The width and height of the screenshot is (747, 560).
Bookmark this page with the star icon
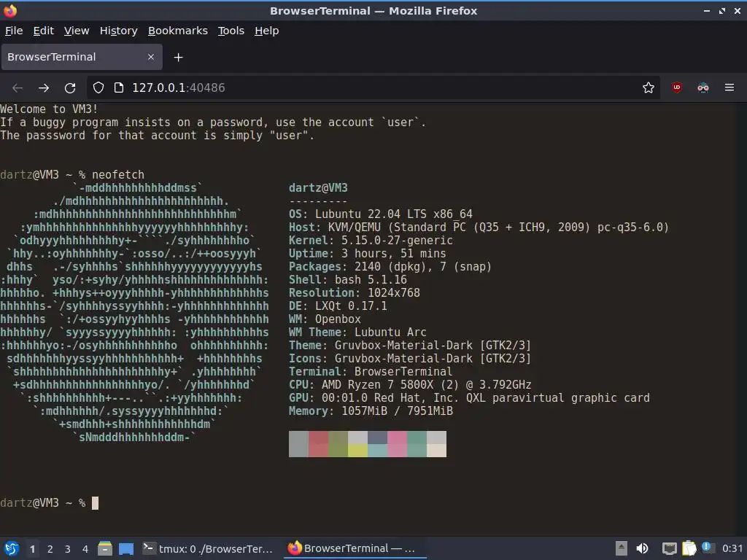pyautogui.click(x=648, y=87)
